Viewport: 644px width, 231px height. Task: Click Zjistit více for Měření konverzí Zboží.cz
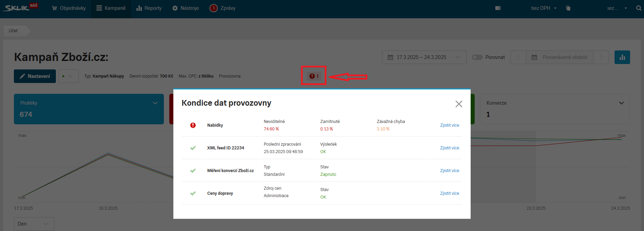pyautogui.click(x=450, y=171)
